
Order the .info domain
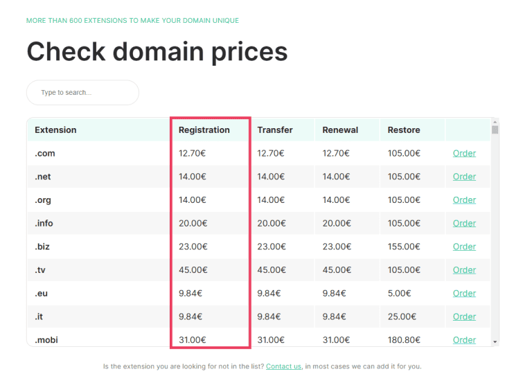tap(464, 224)
